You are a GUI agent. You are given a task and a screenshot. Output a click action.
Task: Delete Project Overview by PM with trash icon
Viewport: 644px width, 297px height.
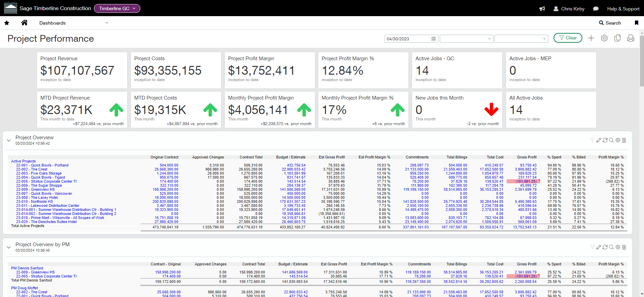(624, 247)
